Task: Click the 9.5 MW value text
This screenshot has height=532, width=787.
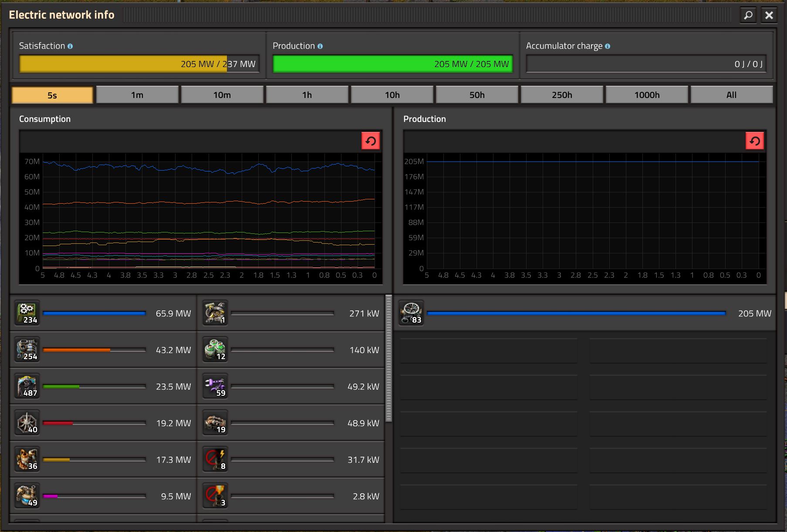Action: (x=176, y=496)
